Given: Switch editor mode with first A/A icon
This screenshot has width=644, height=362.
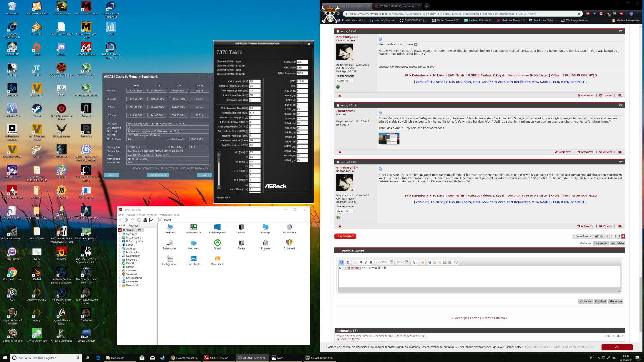Looking at the screenshot, I should coord(341,262).
